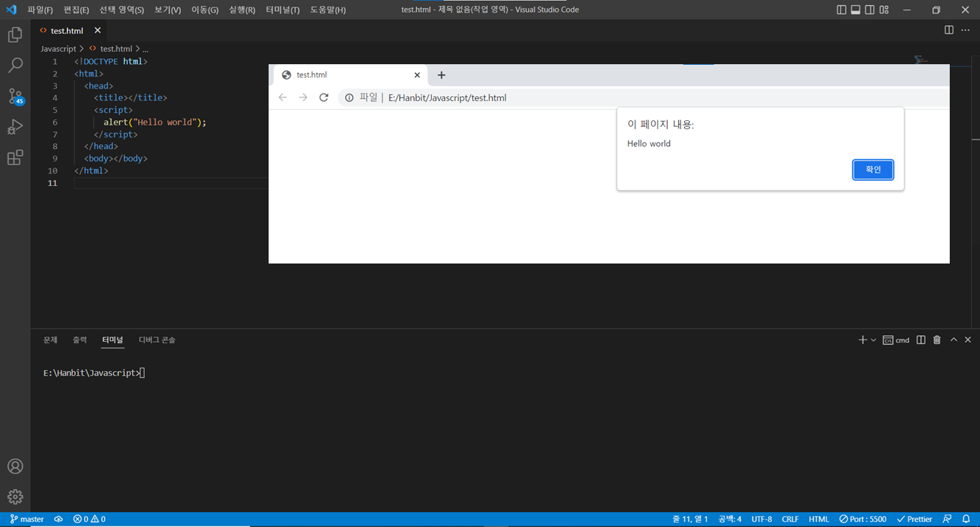This screenshot has width=980, height=527.
Task: Select language mode HTML in status bar
Action: 818,519
